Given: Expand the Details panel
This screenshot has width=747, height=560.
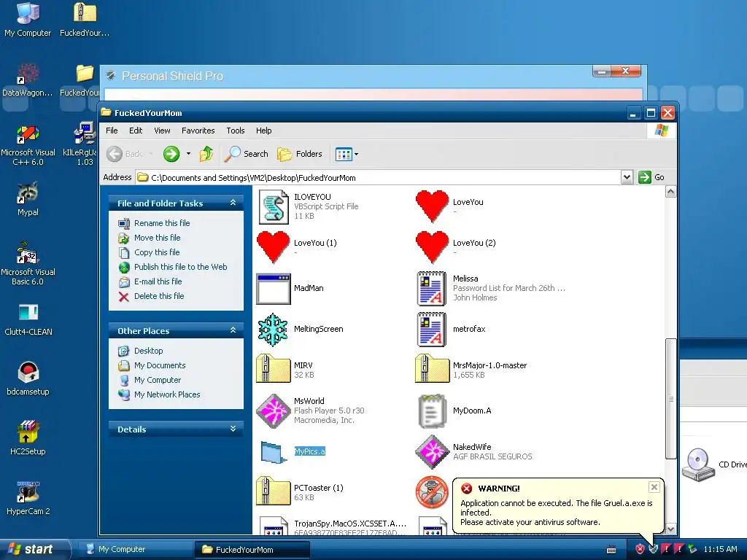Looking at the screenshot, I should tap(233, 429).
